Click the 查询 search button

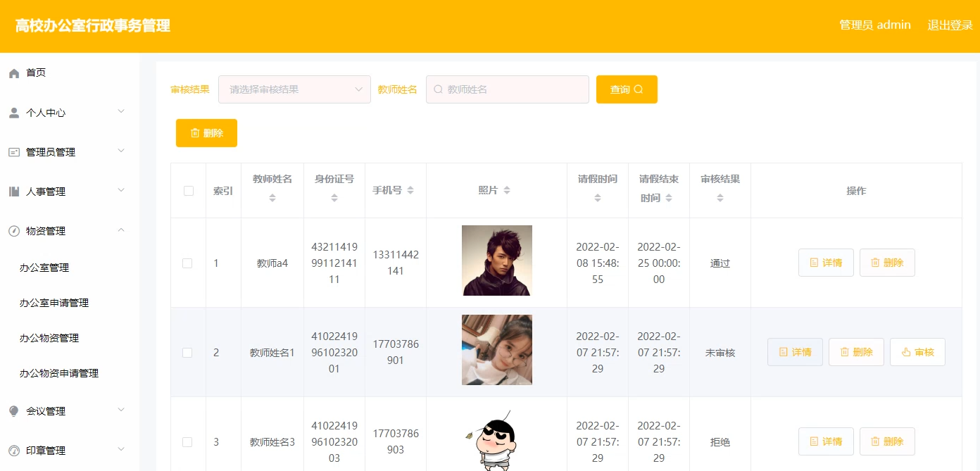tap(627, 89)
